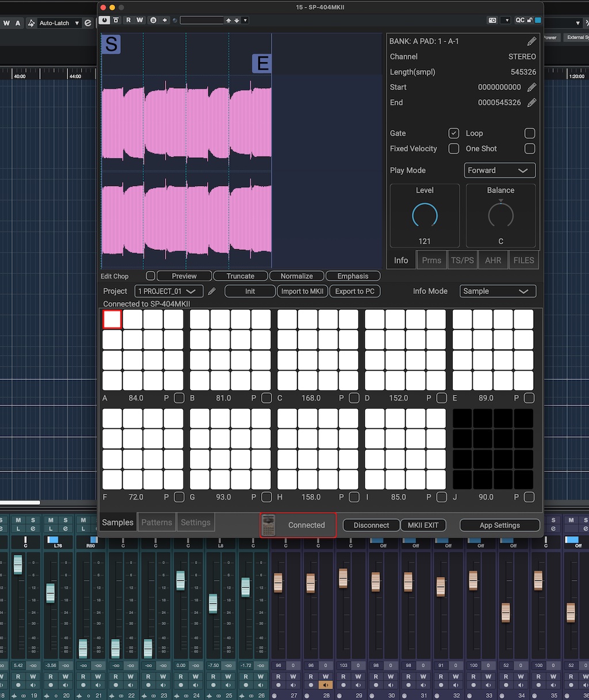Click the Export to PC button

point(355,291)
